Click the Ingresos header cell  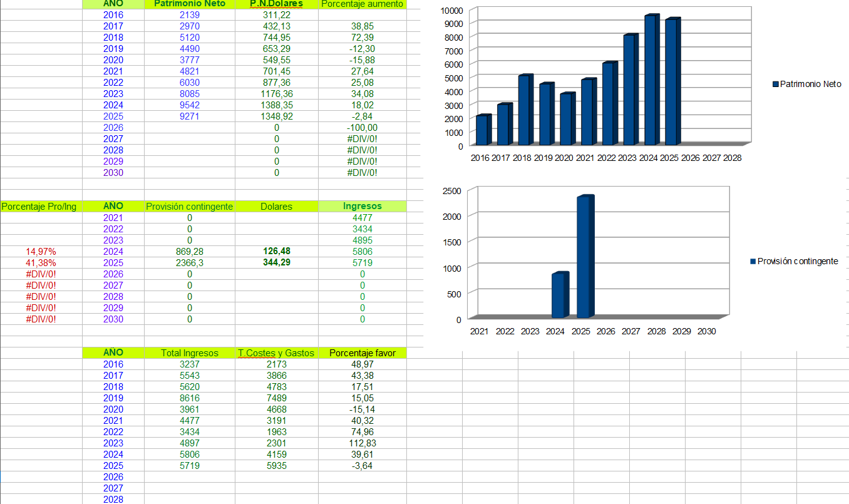362,207
